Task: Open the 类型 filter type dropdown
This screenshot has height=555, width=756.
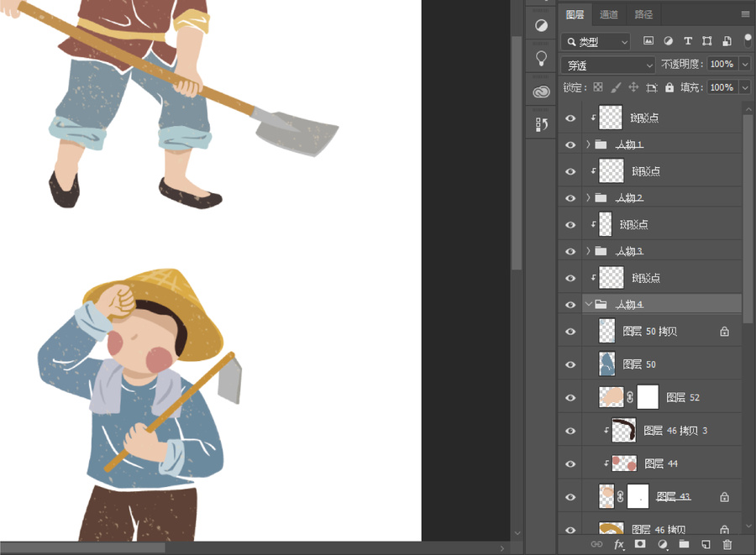Action: (x=596, y=42)
